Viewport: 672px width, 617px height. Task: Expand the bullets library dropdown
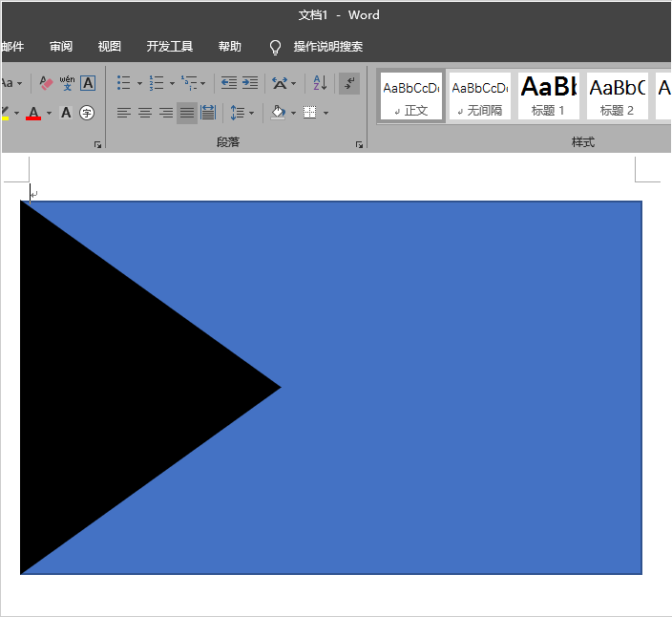tap(139, 83)
